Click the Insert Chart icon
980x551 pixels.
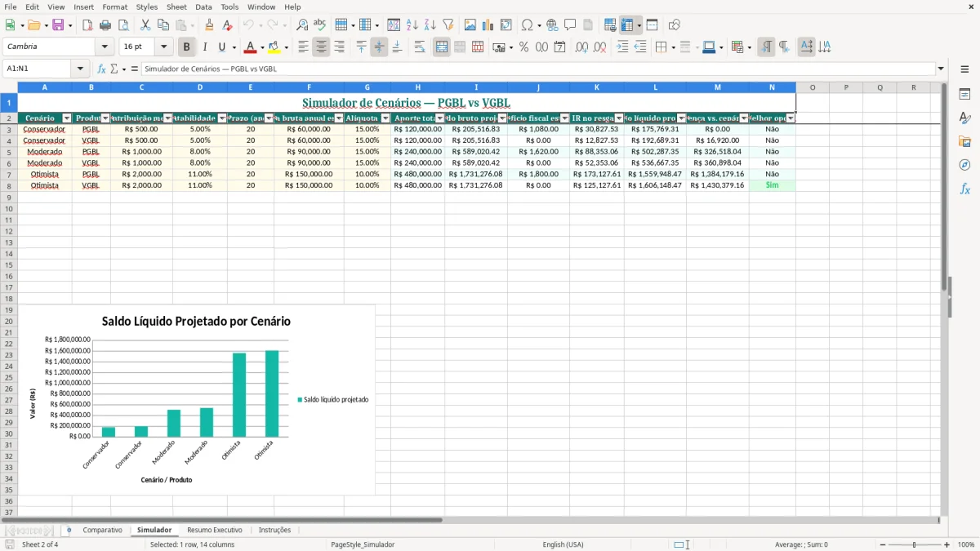pyautogui.click(x=488, y=25)
